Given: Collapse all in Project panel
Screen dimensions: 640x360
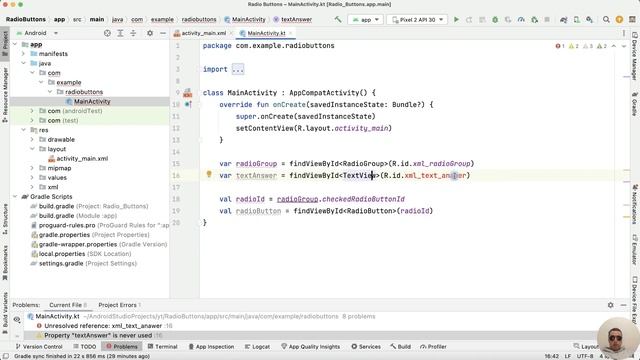Looking at the screenshot, I should click(x=133, y=33).
